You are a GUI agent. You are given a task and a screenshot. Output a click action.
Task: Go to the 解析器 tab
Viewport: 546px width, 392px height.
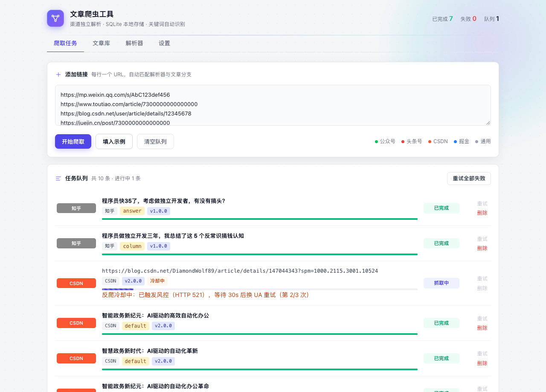[x=134, y=43]
